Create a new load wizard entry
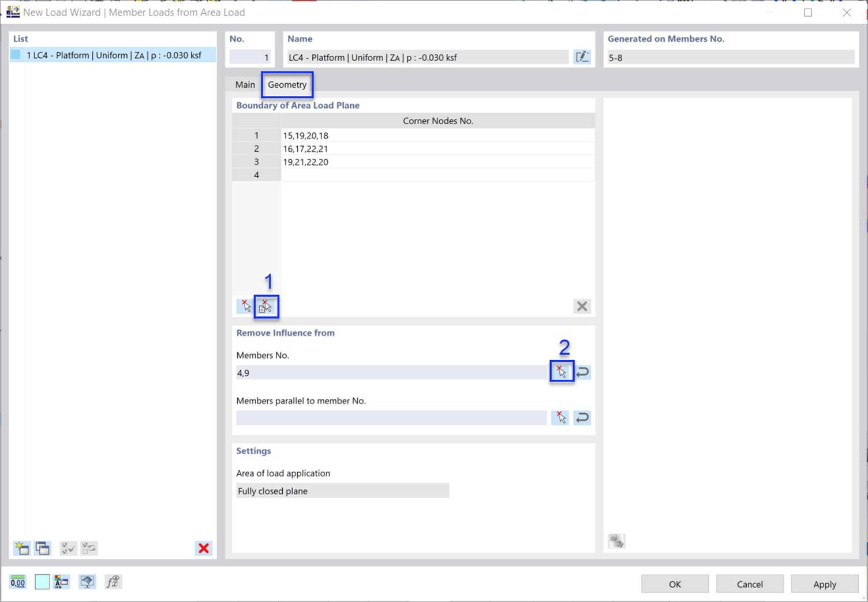The image size is (868, 602). pos(21,548)
